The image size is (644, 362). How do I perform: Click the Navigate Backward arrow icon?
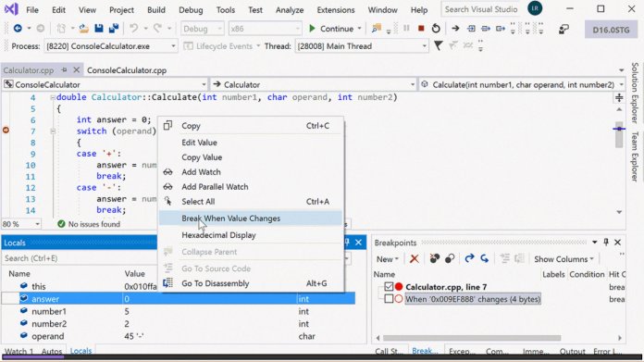point(18,29)
